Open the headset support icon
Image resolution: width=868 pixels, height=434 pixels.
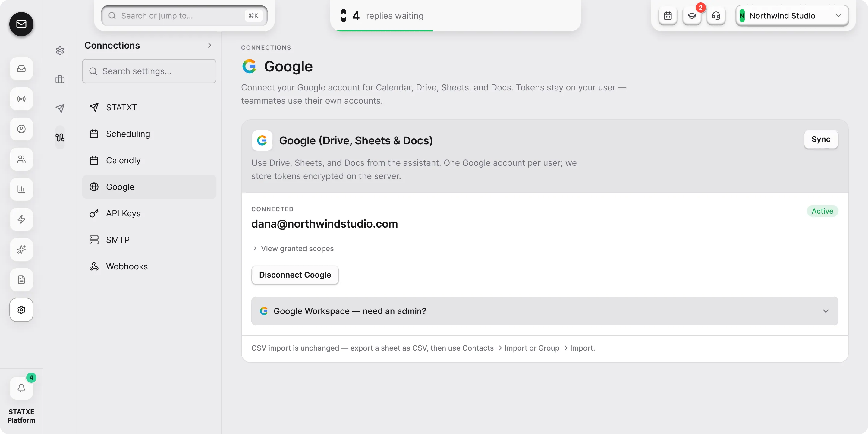(x=716, y=15)
